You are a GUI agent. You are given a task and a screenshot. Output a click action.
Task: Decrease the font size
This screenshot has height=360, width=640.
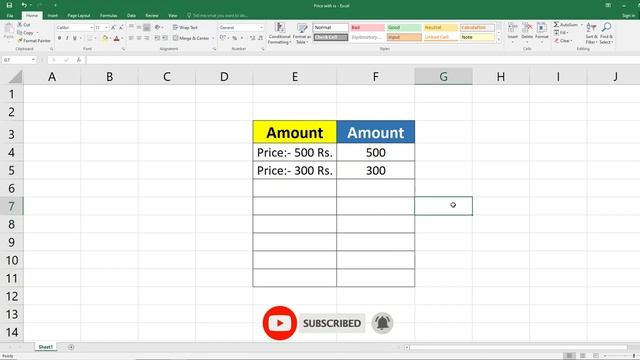point(121,27)
